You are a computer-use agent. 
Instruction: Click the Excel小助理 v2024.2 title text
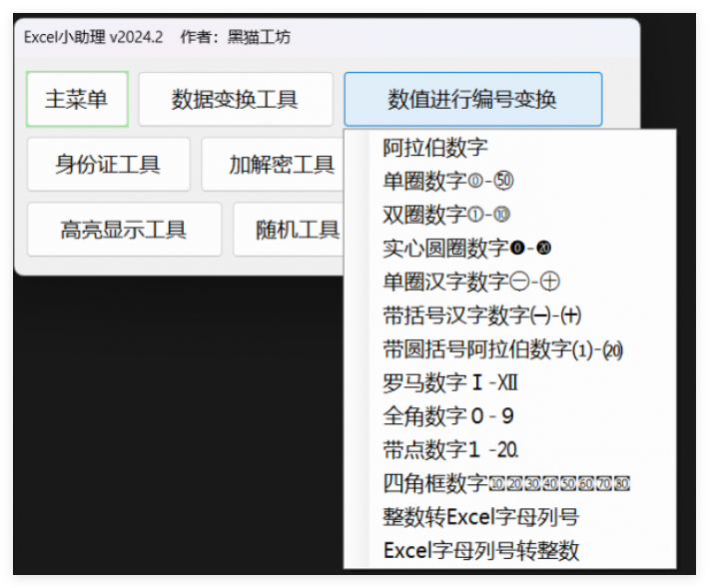point(93,37)
